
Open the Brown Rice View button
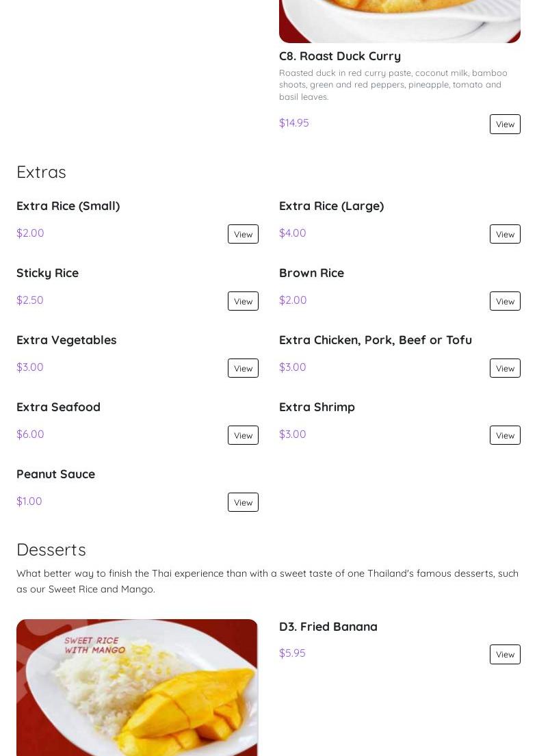point(505,301)
